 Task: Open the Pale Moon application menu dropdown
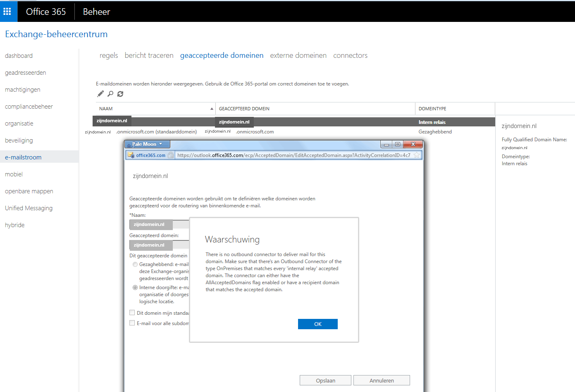point(148,144)
